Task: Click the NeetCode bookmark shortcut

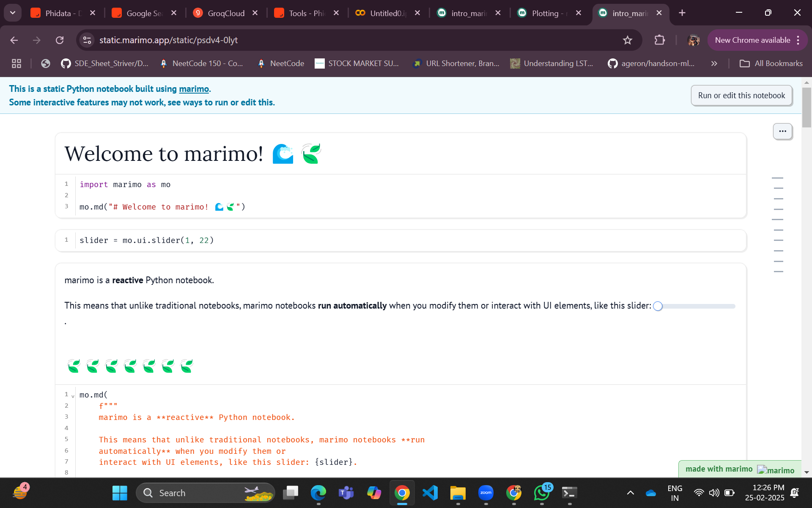Action: coord(286,63)
